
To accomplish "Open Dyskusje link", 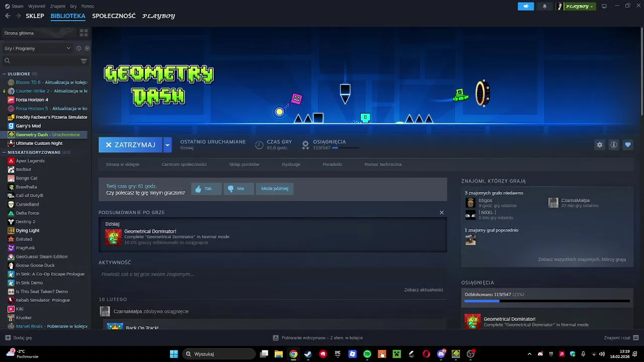I will coord(291,164).
